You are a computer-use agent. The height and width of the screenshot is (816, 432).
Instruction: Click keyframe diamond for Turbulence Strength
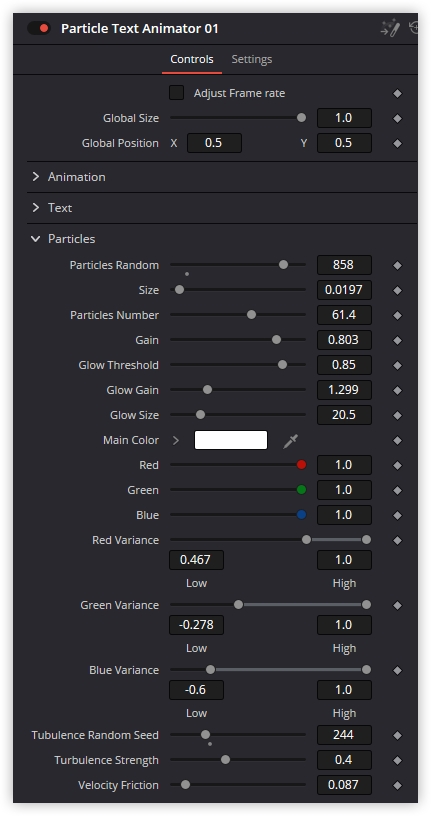[398, 761]
